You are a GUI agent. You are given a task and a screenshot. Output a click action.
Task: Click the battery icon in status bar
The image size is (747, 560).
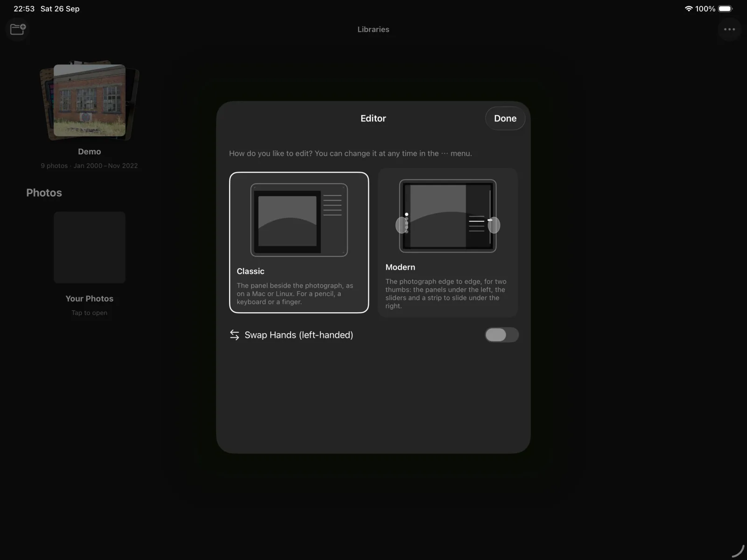(726, 9)
